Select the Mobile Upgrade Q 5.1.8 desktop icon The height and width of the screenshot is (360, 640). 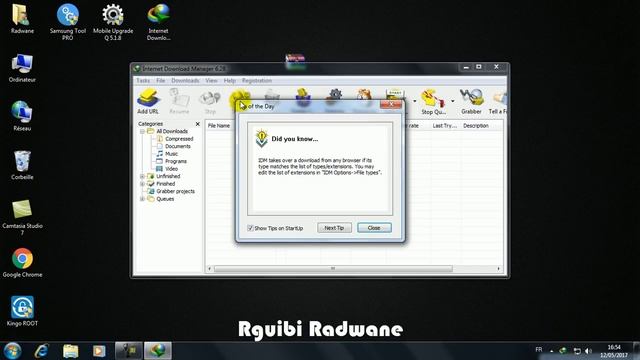[x=113, y=22]
